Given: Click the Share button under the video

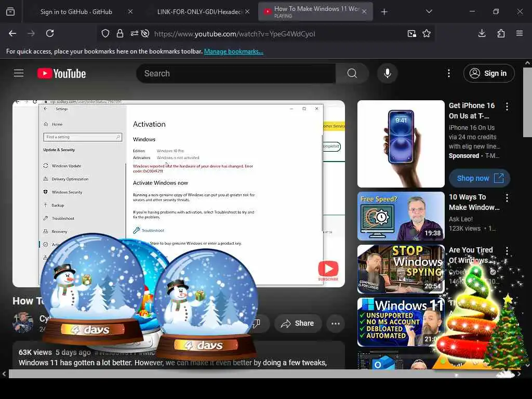Looking at the screenshot, I should click(x=298, y=323).
